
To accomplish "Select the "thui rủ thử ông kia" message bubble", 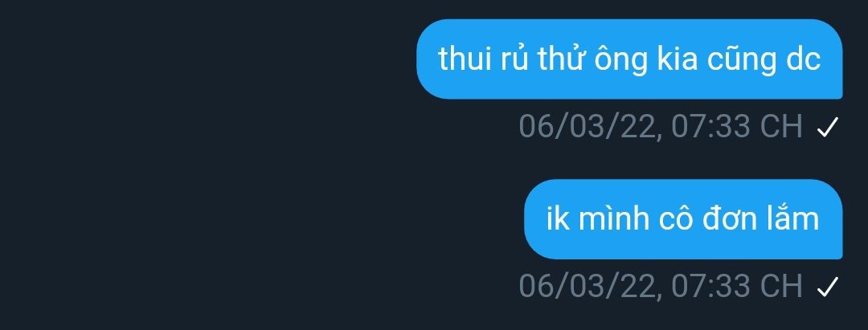I will coord(629,59).
